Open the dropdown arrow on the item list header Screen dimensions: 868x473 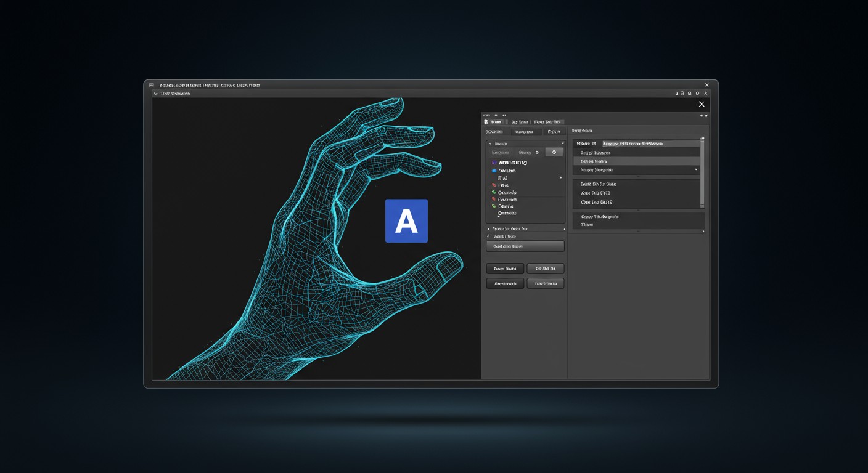point(562,144)
